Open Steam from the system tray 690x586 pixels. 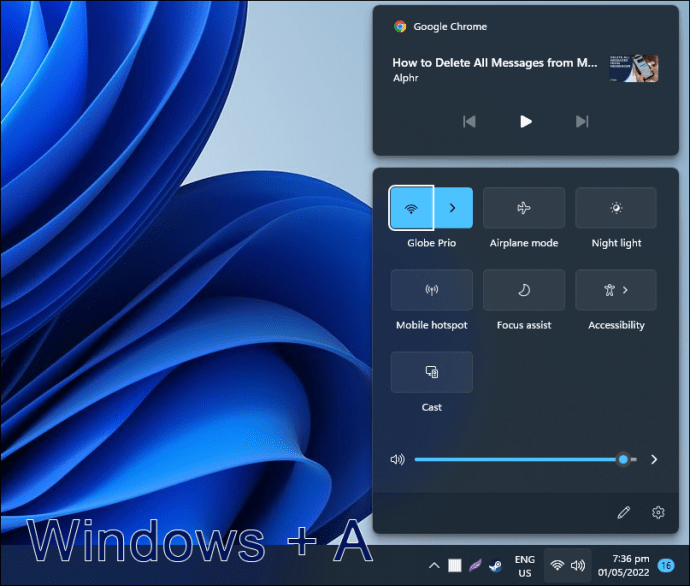point(495,566)
